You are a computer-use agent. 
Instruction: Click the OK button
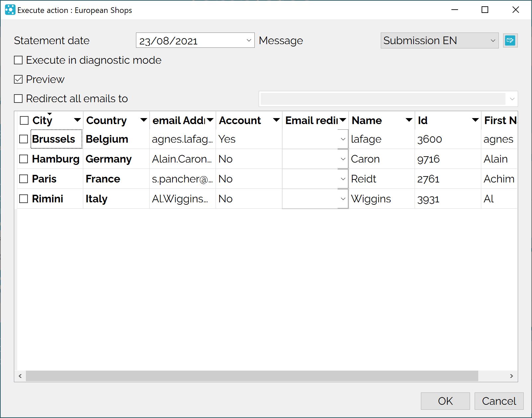445,401
